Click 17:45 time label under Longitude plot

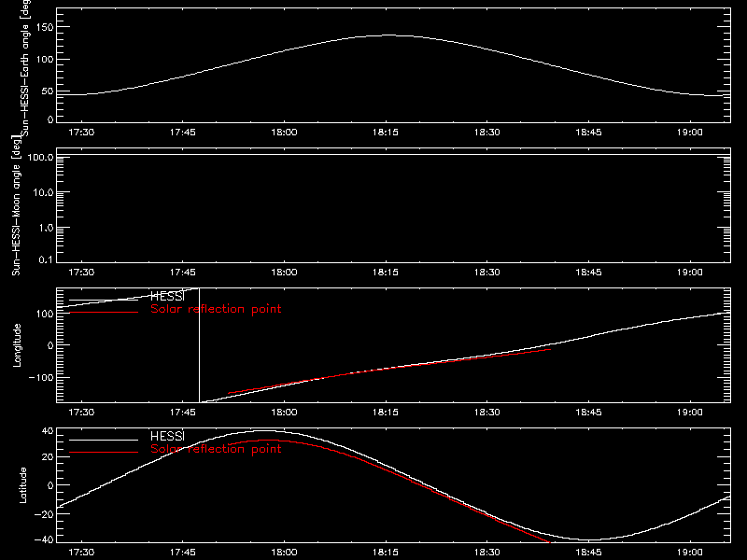pos(182,413)
